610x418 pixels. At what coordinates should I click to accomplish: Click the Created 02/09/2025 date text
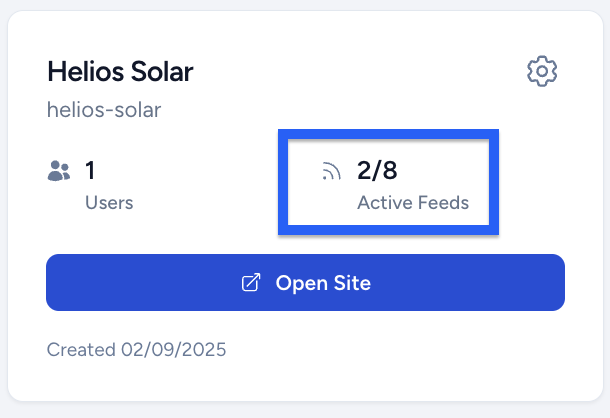pos(137,350)
